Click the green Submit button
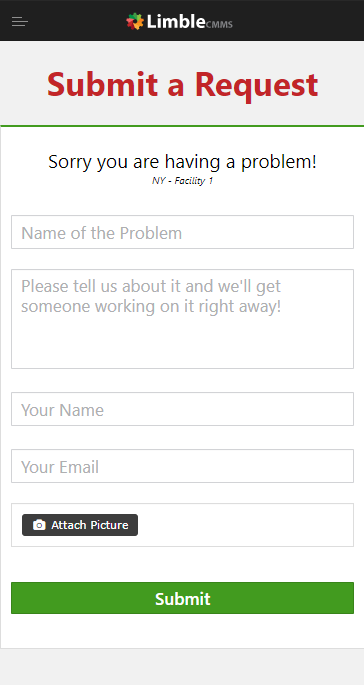Viewport: 364px width, 685px height. point(182,598)
